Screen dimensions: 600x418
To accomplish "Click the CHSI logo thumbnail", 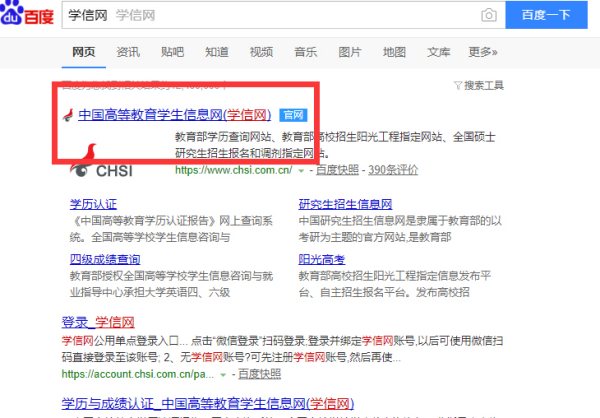I will [x=101, y=162].
